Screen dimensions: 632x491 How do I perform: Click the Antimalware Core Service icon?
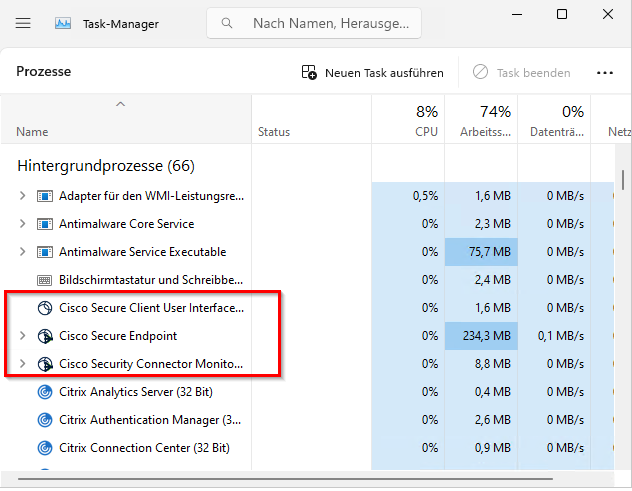pyautogui.click(x=44, y=224)
